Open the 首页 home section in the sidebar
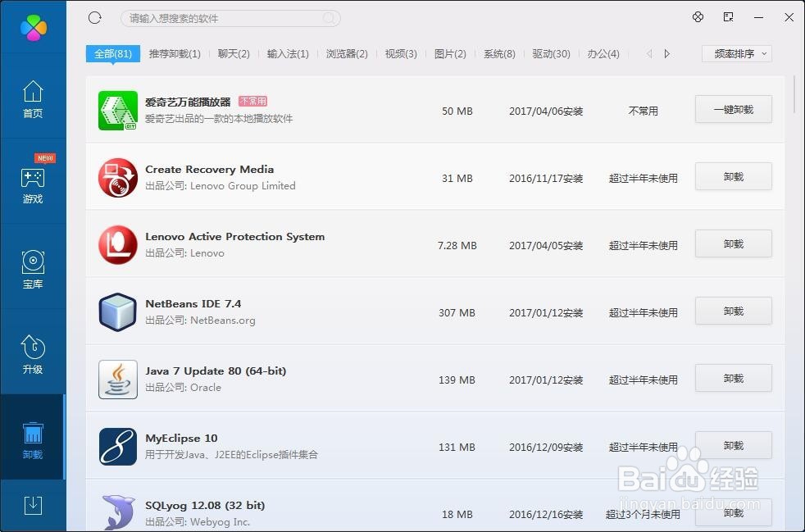Image resolution: width=805 pixels, height=532 pixels. click(x=33, y=98)
